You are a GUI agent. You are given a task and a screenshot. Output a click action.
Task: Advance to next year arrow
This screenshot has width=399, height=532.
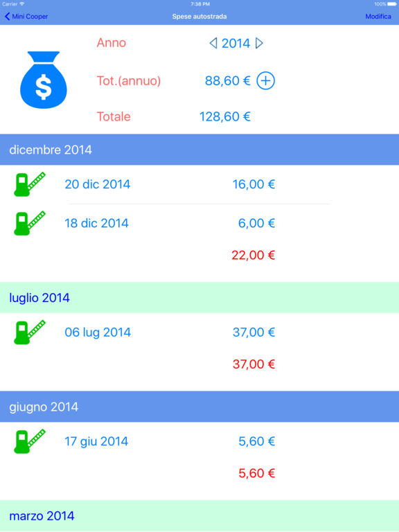pyautogui.click(x=259, y=43)
